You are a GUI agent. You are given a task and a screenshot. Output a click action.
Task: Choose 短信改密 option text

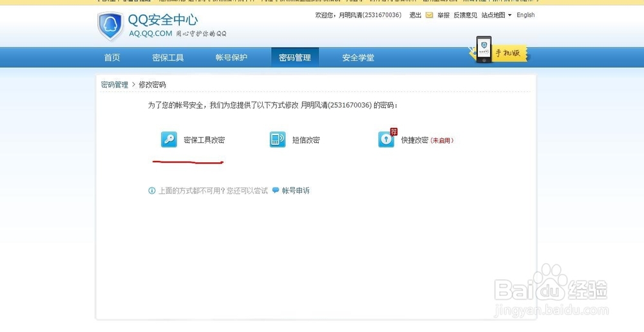tap(306, 140)
